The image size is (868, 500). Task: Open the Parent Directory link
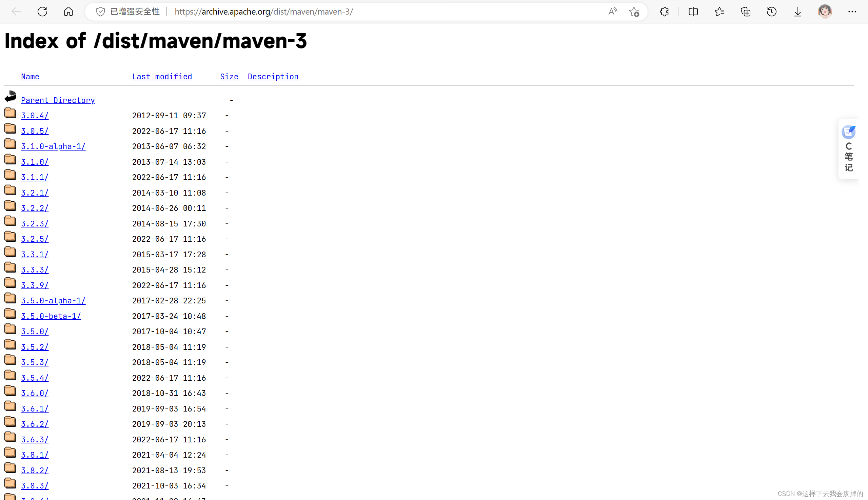pyautogui.click(x=58, y=100)
